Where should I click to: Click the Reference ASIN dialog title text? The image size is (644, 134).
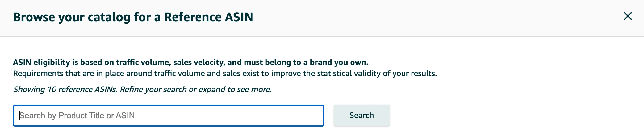point(133,17)
